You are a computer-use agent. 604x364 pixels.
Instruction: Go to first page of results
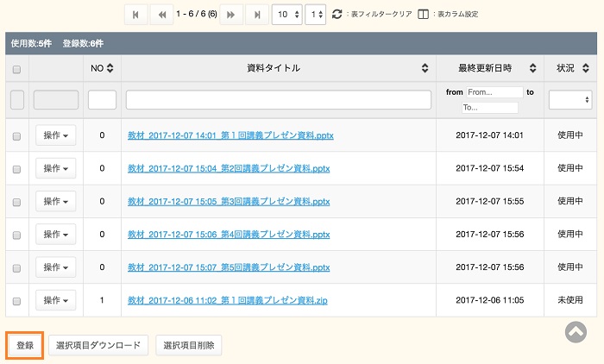pos(136,14)
